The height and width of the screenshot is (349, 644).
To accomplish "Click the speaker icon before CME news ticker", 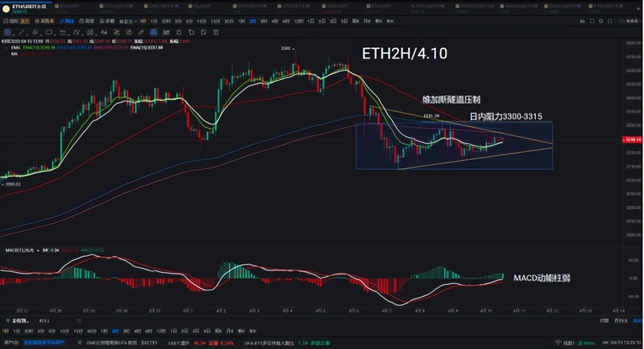I will tap(80, 343).
